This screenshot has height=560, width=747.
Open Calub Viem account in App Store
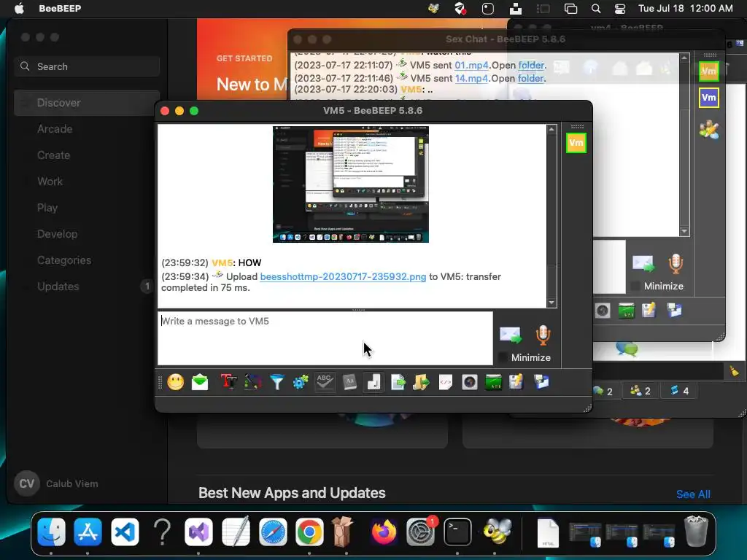coord(57,484)
